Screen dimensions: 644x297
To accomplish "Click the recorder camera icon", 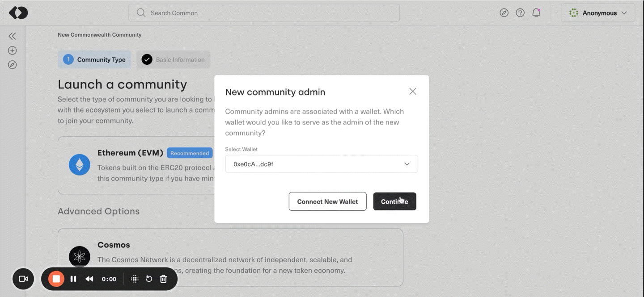I will pos(23,279).
